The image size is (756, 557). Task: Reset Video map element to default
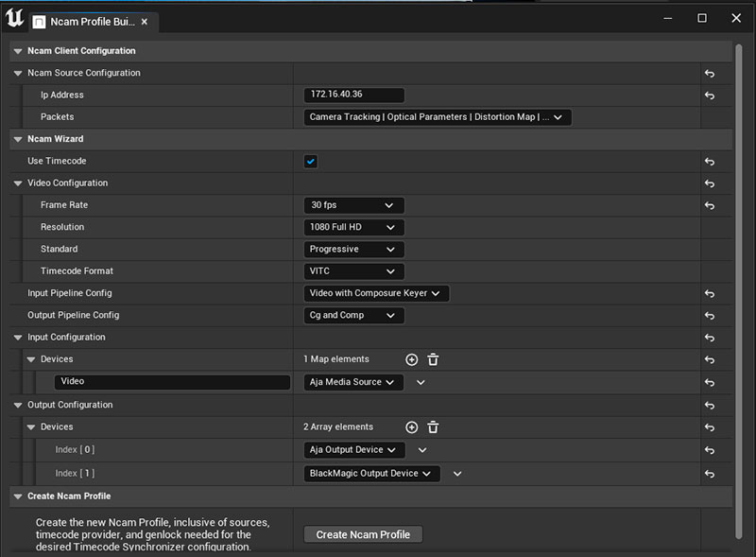[x=710, y=382]
